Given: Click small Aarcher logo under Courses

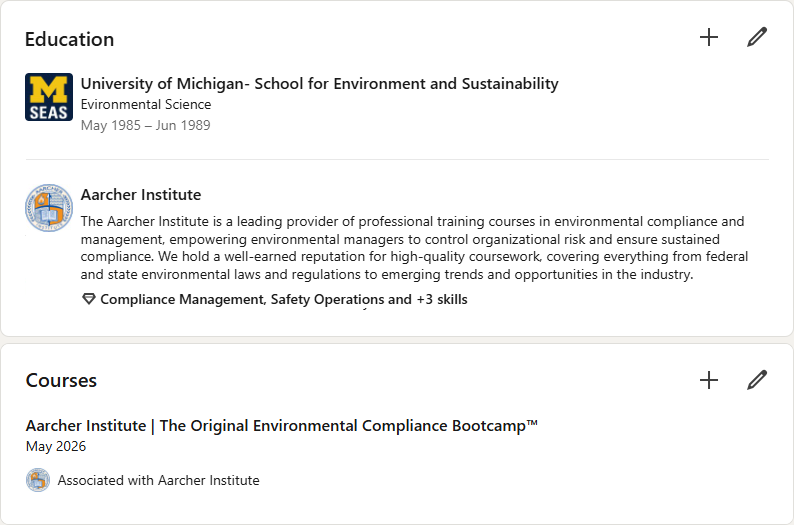Looking at the screenshot, I should tap(37, 480).
